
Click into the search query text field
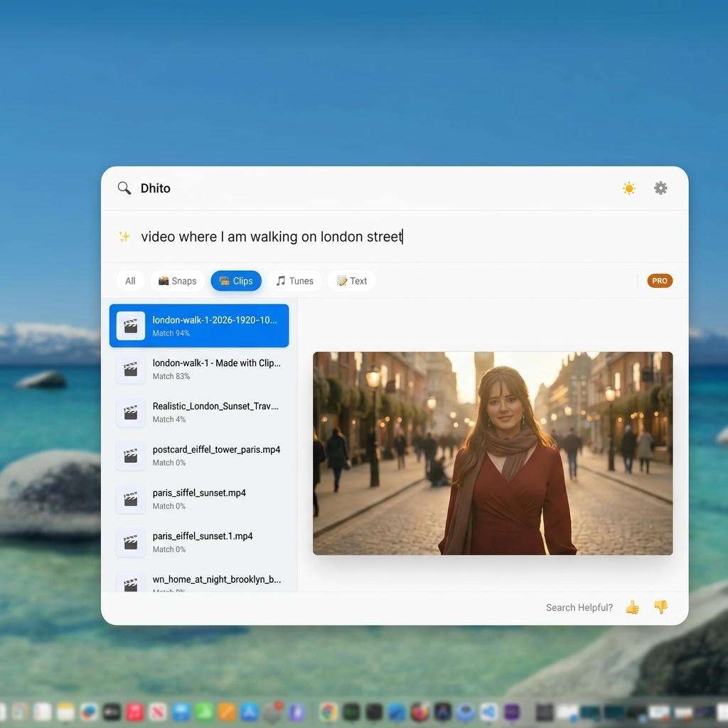[395, 236]
